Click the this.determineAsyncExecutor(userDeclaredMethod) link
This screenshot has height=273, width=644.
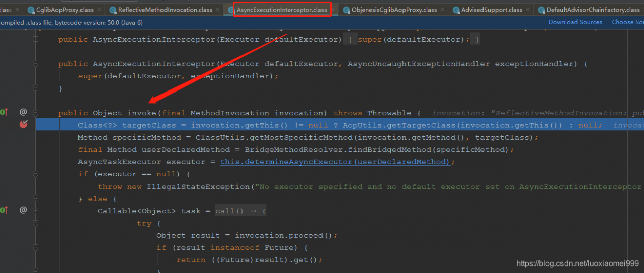click(x=335, y=162)
